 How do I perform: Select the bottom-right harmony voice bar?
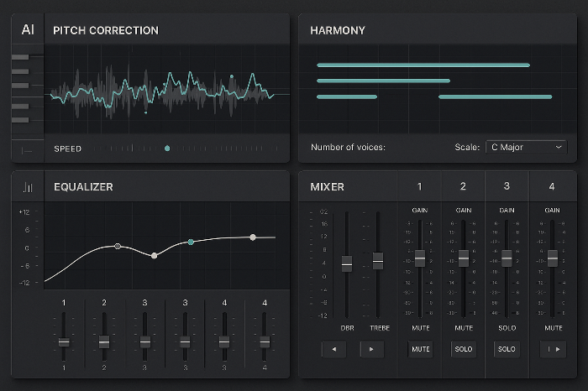pyautogui.click(x=495, y=96)
